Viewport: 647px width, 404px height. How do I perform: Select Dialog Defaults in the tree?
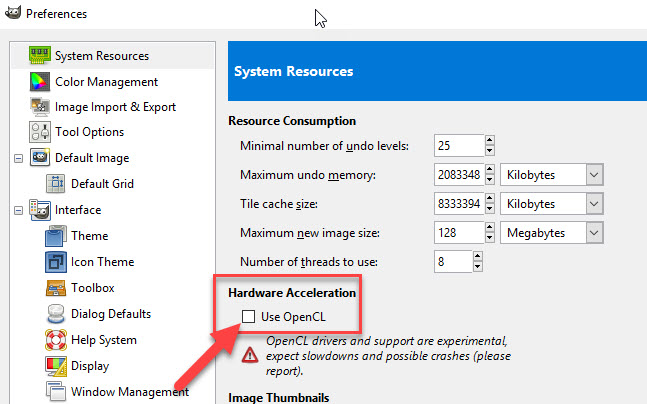(111, 314)
